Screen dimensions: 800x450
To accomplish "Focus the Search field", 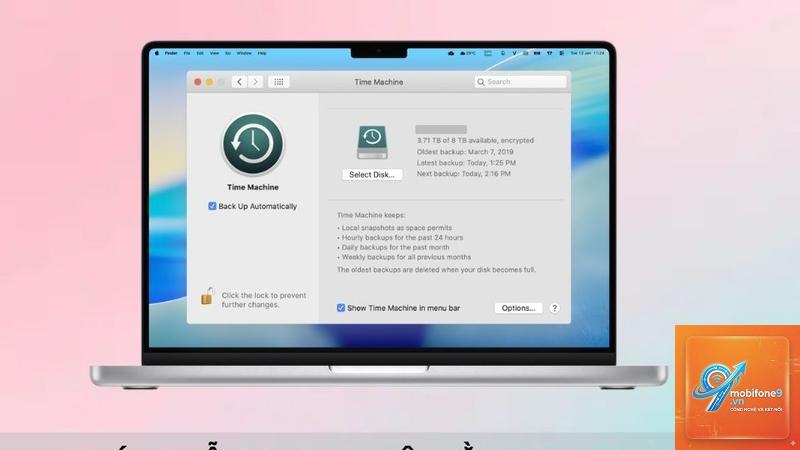I will pos(520,82).
